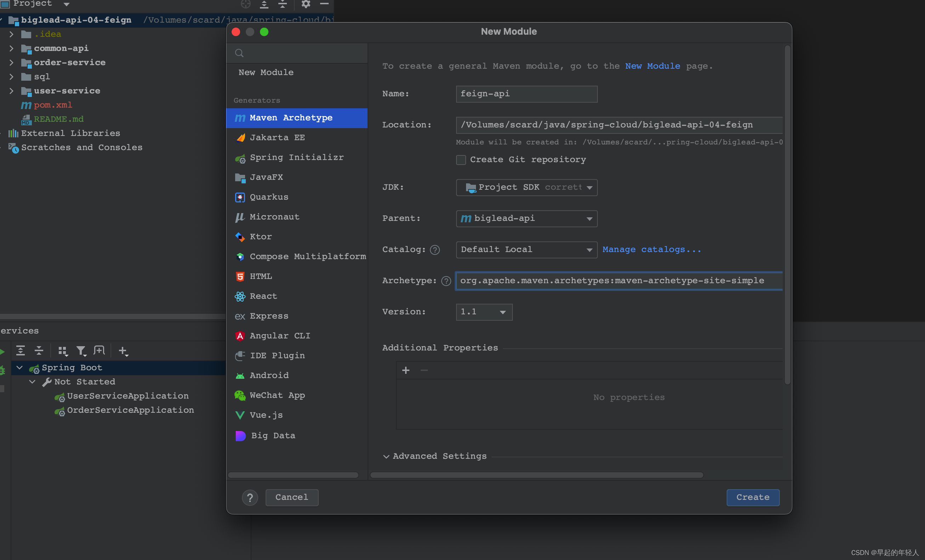This screenshot has width=925, height=560.
Task: Click Services collapse all icon
Action: [x=39, y=351]
